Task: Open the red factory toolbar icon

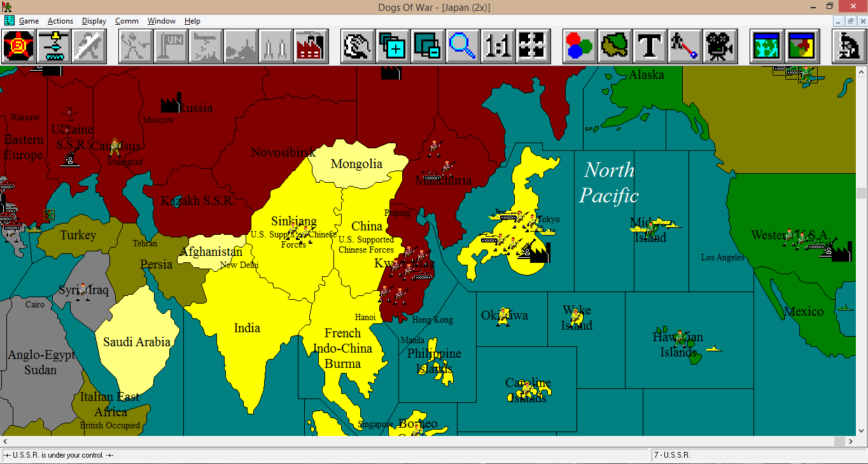Action: click(x=311, y=46)
